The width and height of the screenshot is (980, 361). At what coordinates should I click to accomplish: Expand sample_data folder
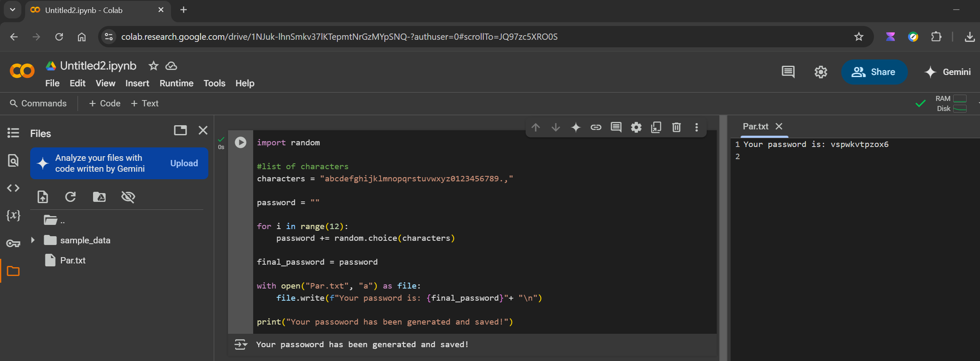(33, 240)
